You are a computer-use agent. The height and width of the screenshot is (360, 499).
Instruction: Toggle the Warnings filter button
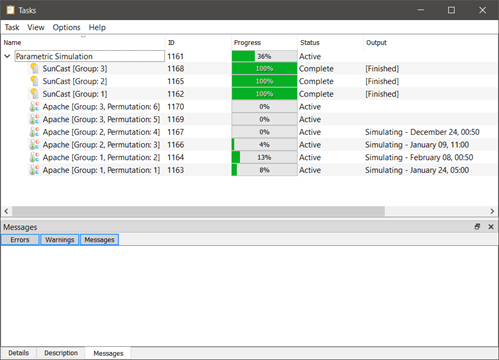60,240
